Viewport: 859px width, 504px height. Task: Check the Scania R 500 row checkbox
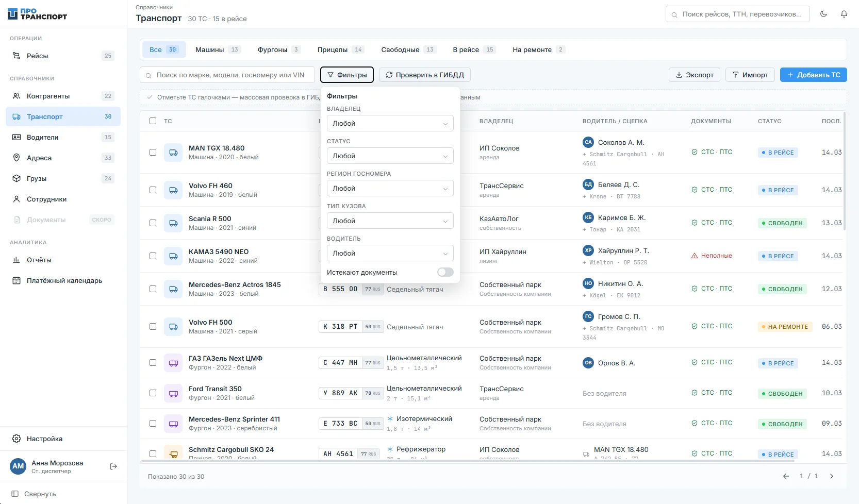[153, 223]
